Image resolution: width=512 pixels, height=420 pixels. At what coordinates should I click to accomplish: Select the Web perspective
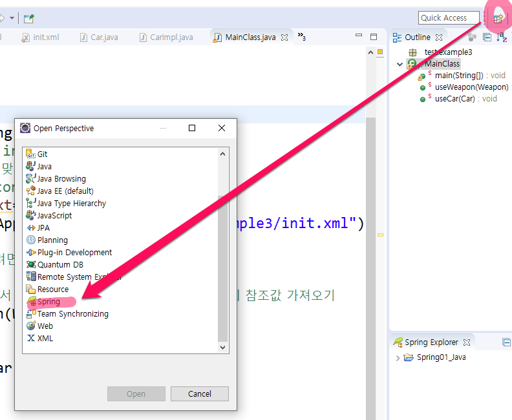[39, 326]
